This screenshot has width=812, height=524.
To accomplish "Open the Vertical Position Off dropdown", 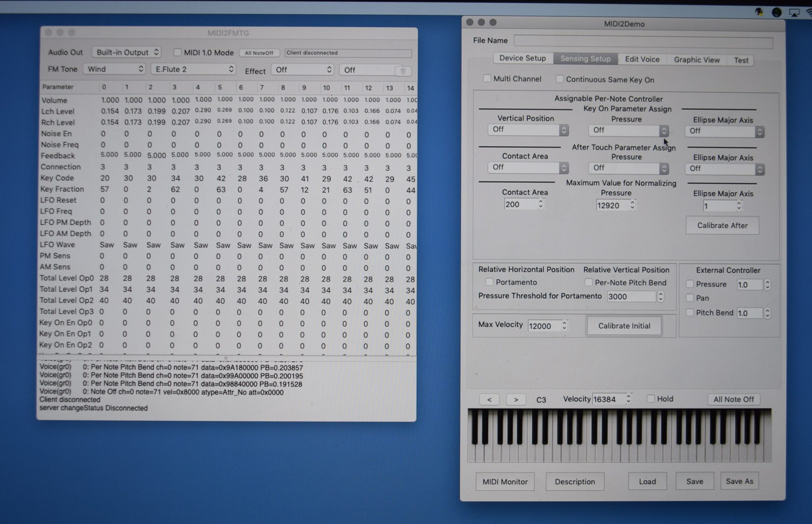I will (528, 129).
